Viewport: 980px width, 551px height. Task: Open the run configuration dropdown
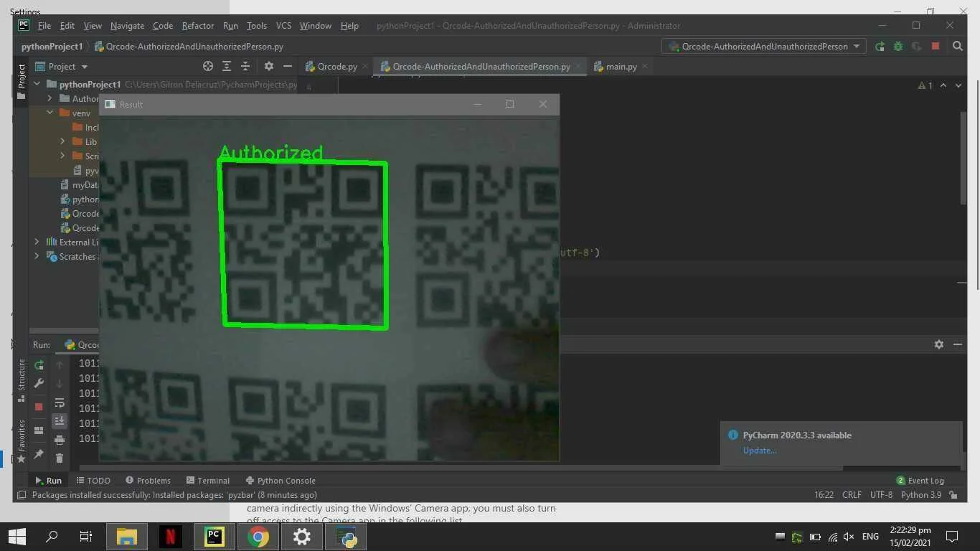763,46
